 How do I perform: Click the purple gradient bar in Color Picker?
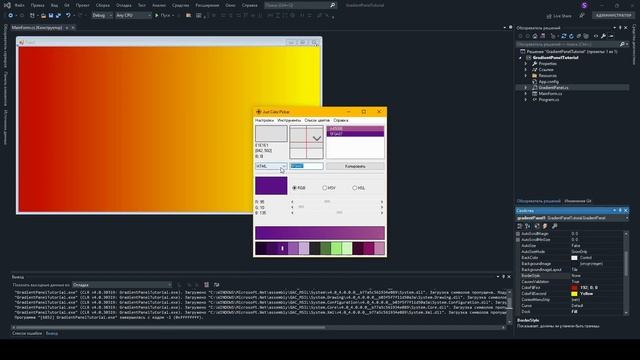point(320,233)
